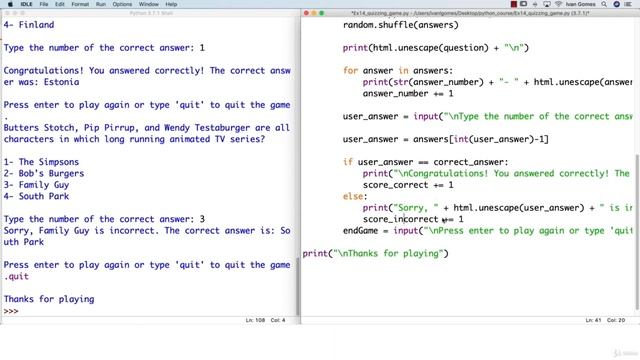Viewport: 640px width, 360px height.
Task: Click the print("Sorry, " code line in editor
Action: click(x=498, y=208)
